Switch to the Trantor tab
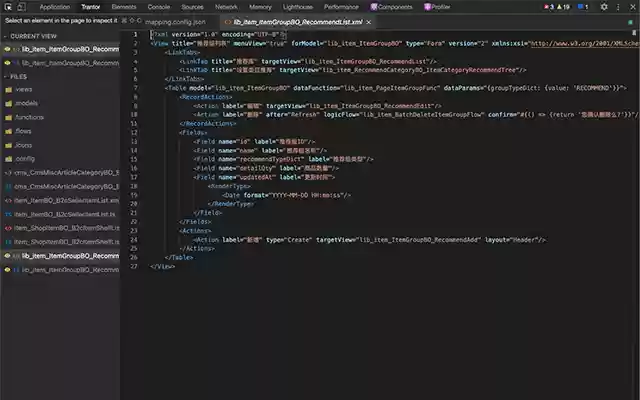This screenshot has height=400, width=640. [91, 7]
